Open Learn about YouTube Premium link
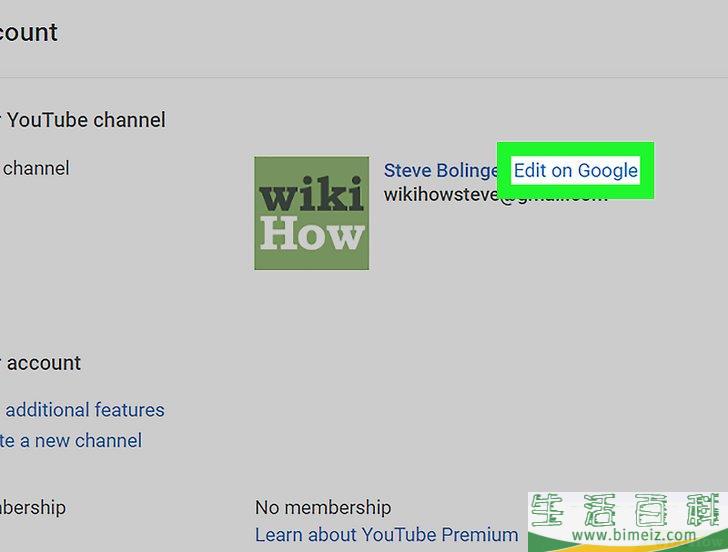This screenshot has width=728, height=552. coord(386,535)
